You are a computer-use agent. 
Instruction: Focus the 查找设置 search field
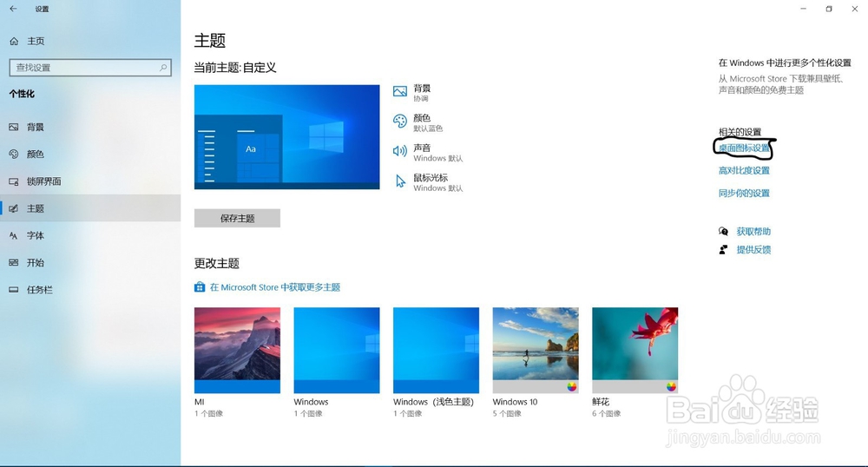90,68
